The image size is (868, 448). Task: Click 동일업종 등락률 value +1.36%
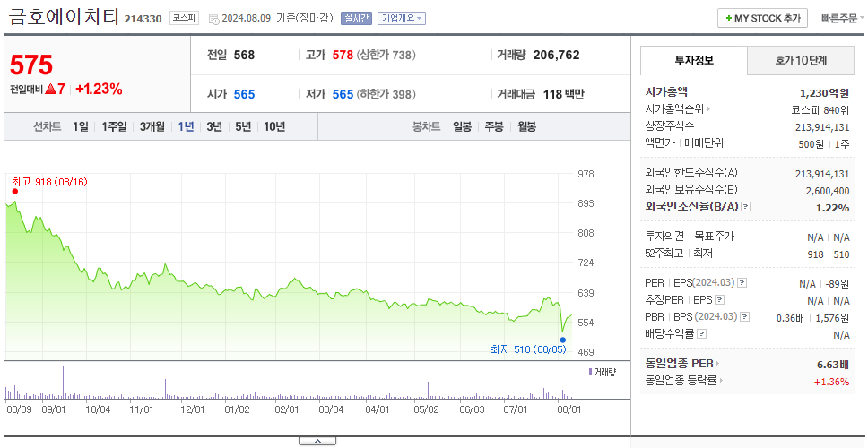[831, 381]
